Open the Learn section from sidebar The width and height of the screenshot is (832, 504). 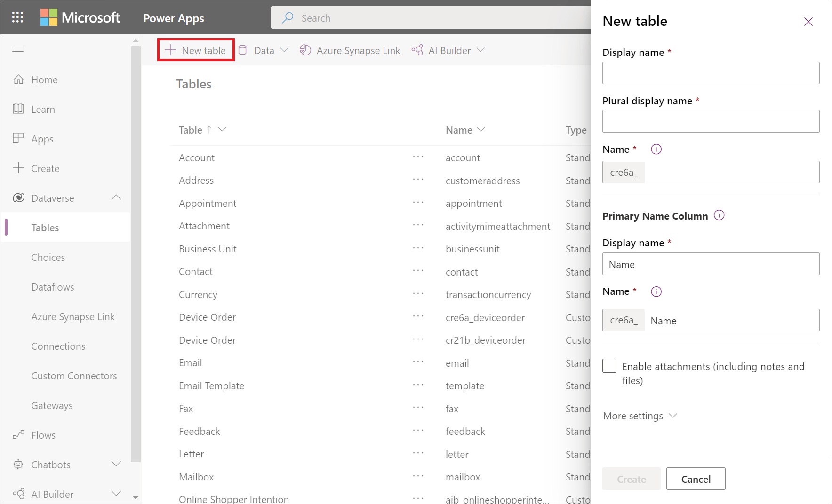(x=19, y=109)
